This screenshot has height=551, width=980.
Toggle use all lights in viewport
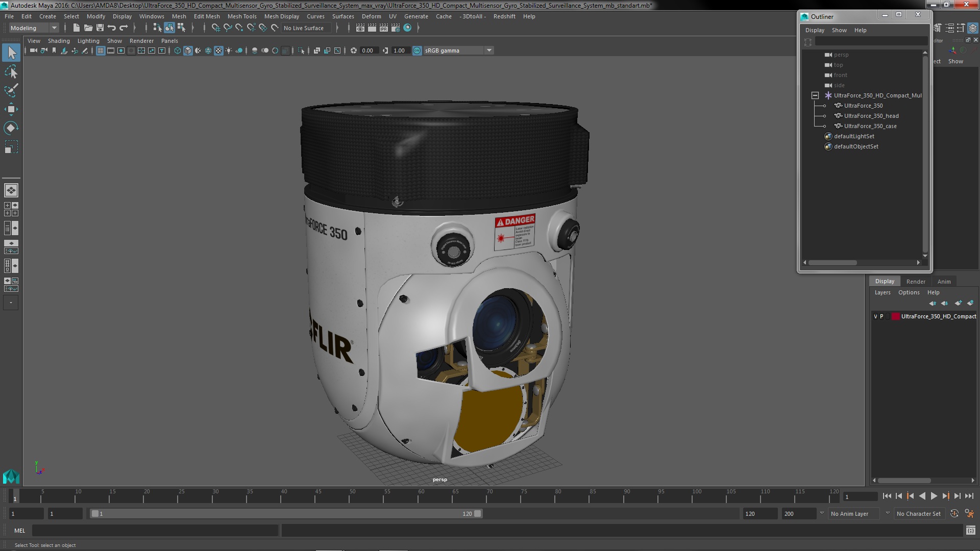(229, 51)
